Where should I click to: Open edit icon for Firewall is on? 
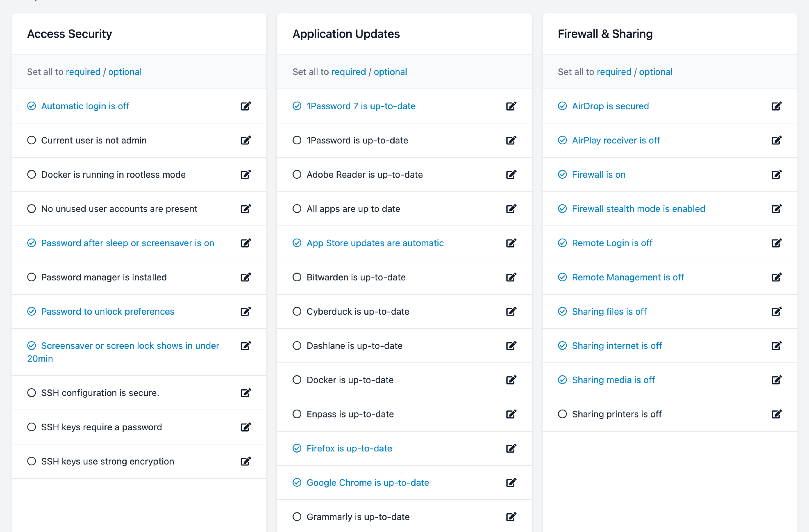776,175
